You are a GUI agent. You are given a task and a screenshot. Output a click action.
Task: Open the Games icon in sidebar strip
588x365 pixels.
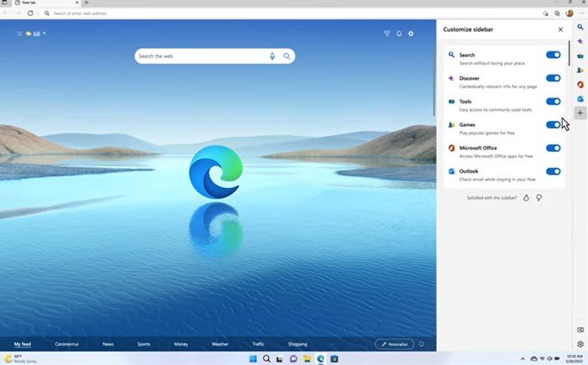(580, 70)
